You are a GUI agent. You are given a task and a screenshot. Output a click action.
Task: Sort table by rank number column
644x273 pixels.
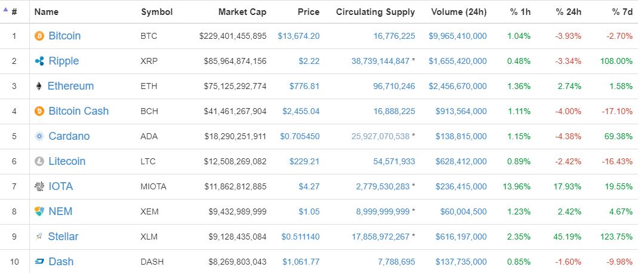(x=14, y=12)
